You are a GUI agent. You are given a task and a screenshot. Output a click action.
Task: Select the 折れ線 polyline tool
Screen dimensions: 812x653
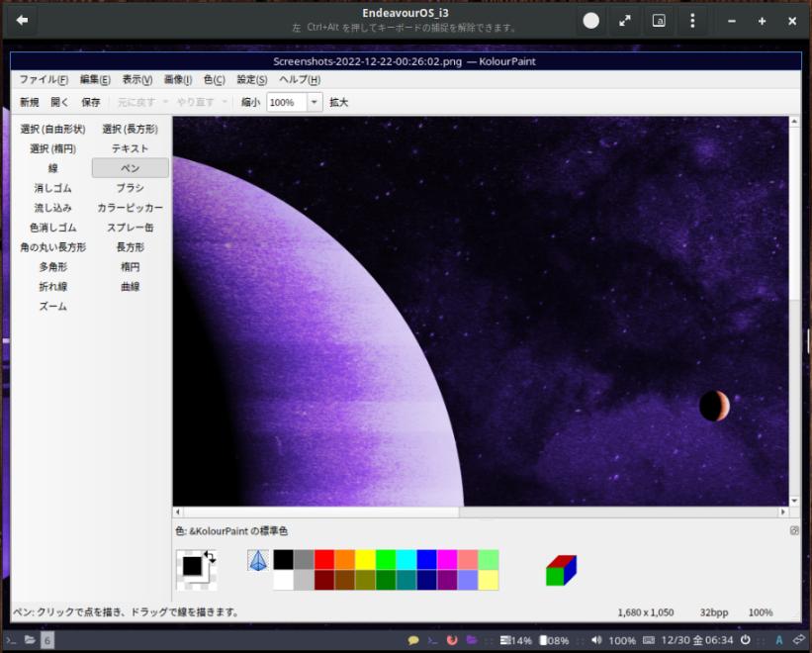pos(52,286)
